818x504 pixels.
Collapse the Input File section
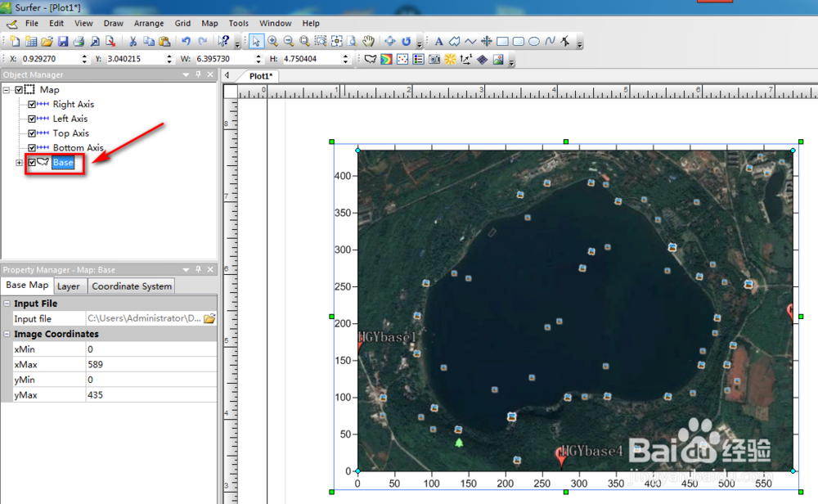[x=7, y=303]
